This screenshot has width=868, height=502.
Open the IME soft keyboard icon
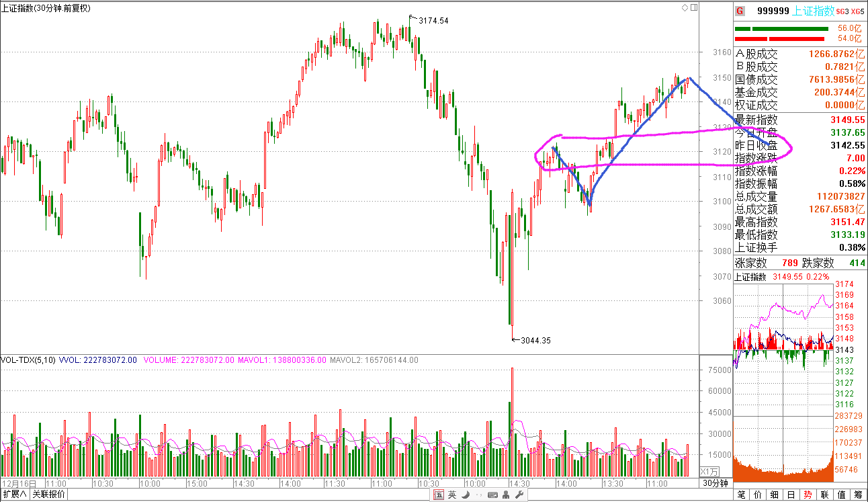492,495
